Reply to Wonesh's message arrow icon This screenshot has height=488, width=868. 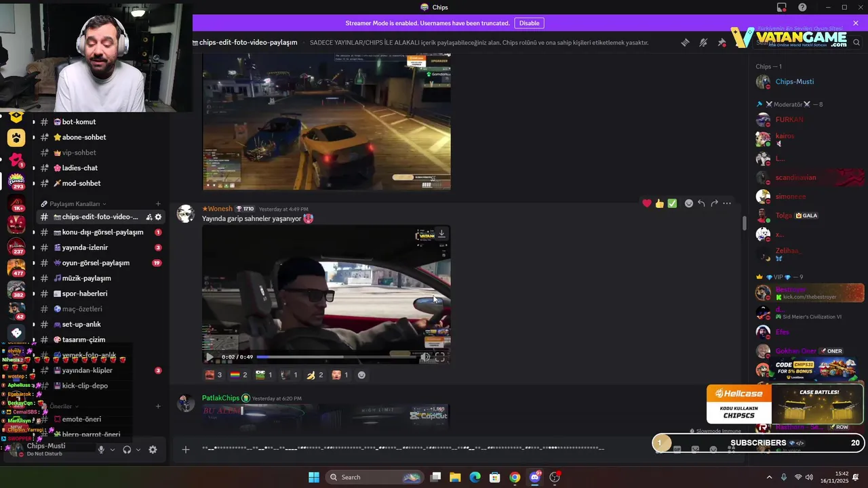tap(701, 203)
